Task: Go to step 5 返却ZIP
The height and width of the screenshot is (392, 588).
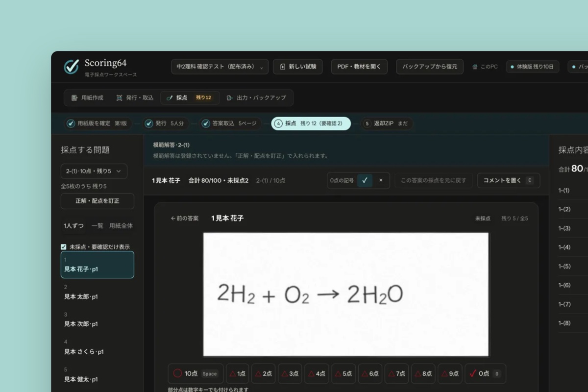Action: (x=387, y=123)
